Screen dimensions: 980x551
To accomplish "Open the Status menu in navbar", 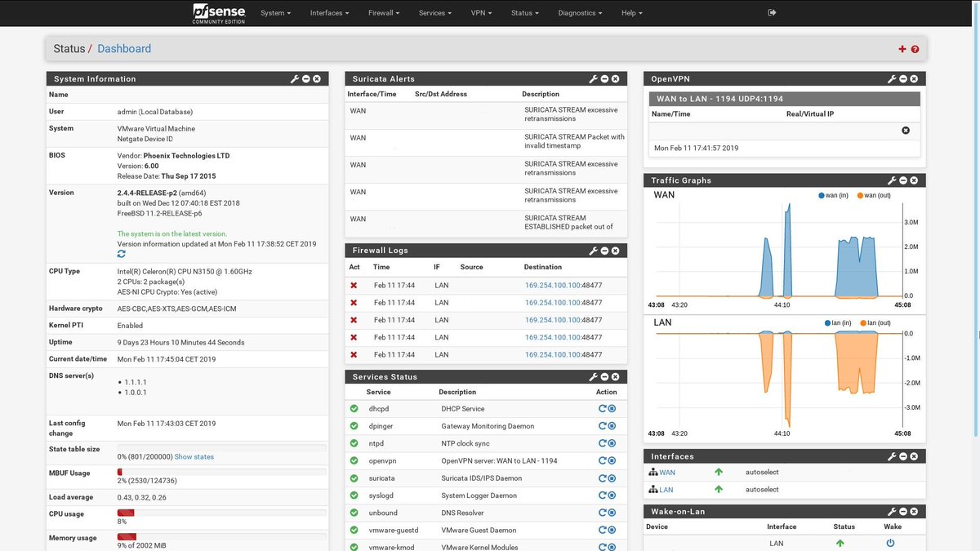I will (x=524, y=13).
